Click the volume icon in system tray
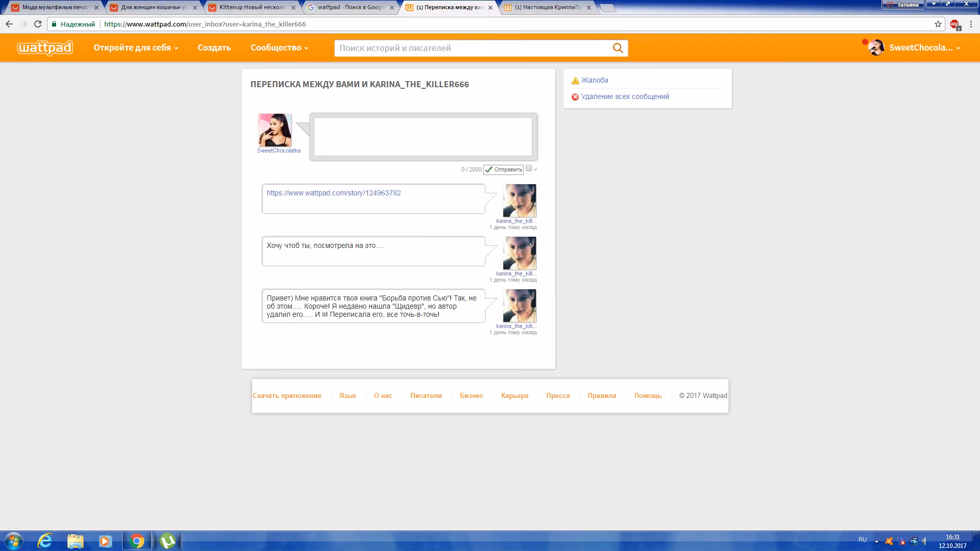 [x=924, y=541]
